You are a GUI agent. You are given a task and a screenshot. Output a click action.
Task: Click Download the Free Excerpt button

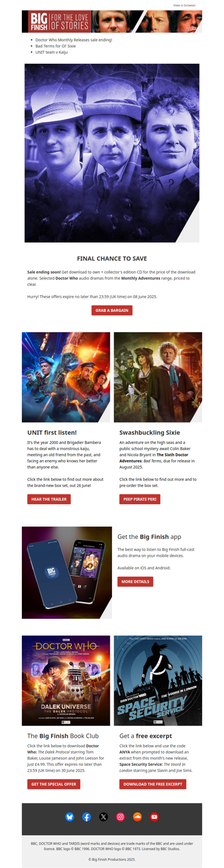click(x=153, y=784)
